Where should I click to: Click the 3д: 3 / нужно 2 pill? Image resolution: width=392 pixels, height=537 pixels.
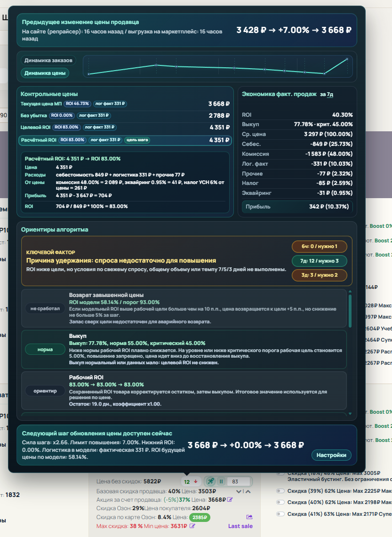pos(319,275)
